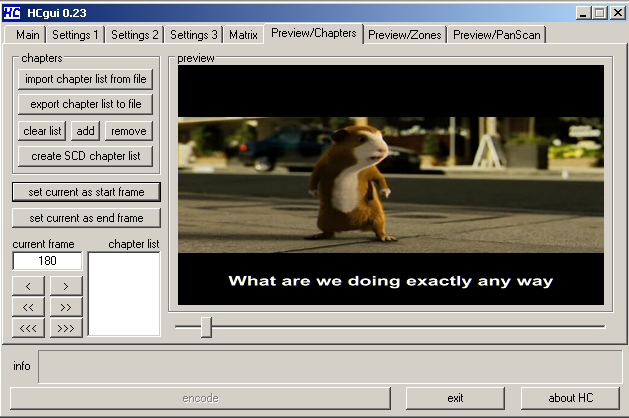Switch to the Matrix tab

(x=243, y=34)
